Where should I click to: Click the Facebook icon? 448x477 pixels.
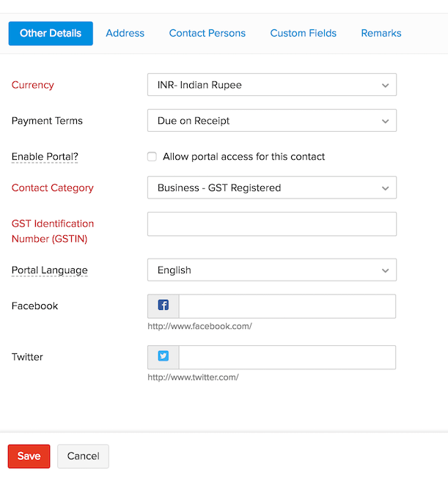164,306
